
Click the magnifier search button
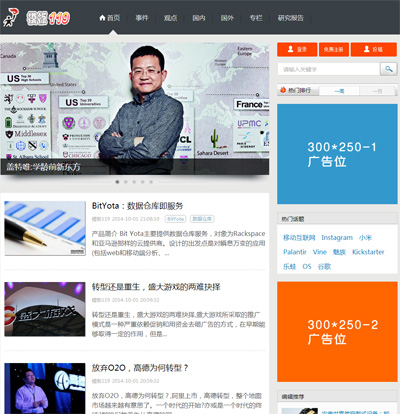click(388, 69)
